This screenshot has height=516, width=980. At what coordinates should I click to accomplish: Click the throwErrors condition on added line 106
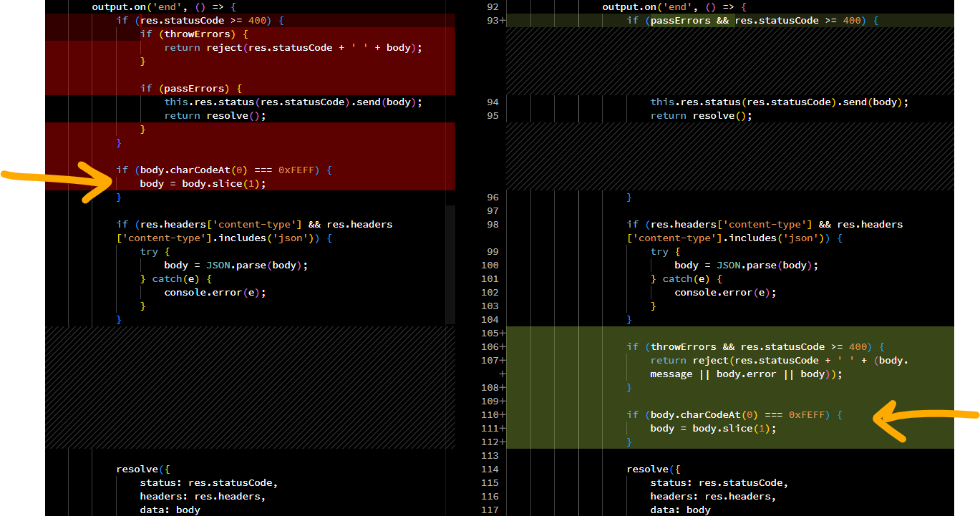(x=684, y=347)
